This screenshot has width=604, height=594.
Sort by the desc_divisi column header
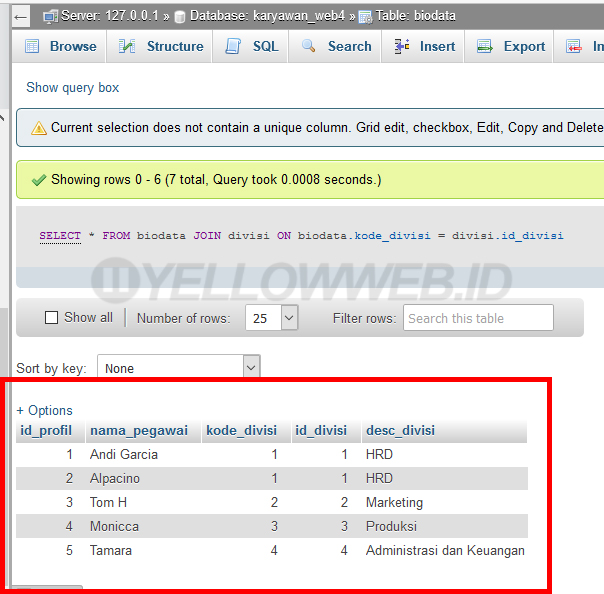click(x=400, y=430)
